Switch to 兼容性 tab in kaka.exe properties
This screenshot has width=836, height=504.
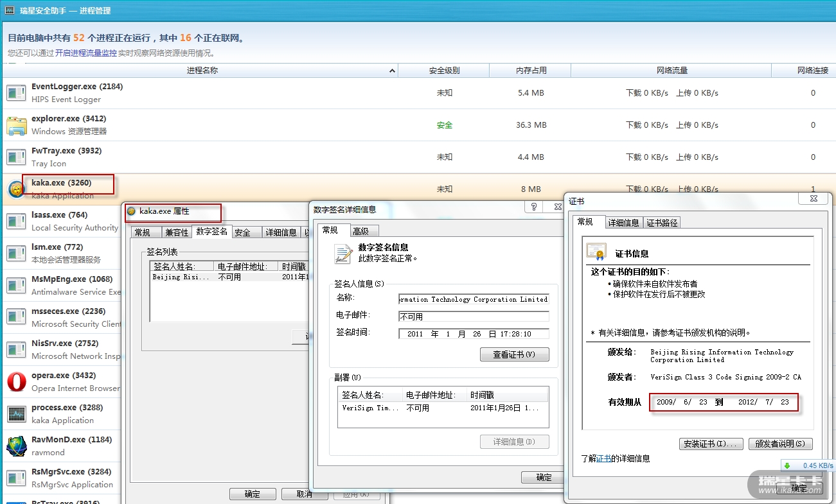point(177,232)
